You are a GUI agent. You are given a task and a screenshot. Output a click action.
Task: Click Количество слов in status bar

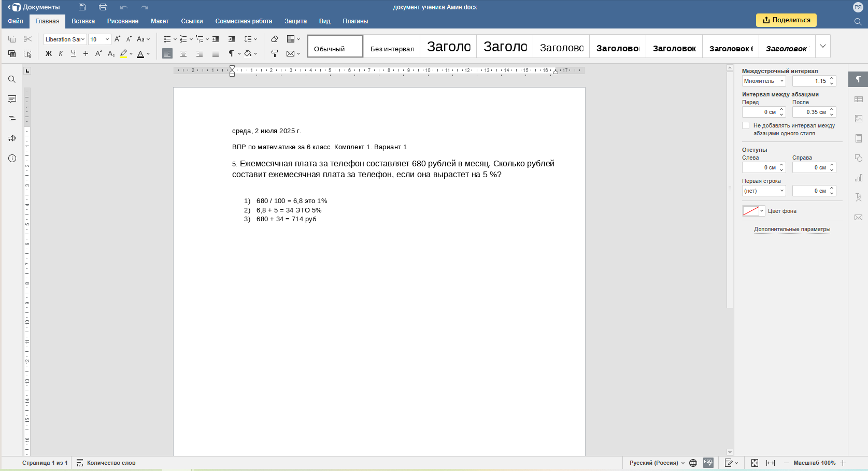coord(106,463)
